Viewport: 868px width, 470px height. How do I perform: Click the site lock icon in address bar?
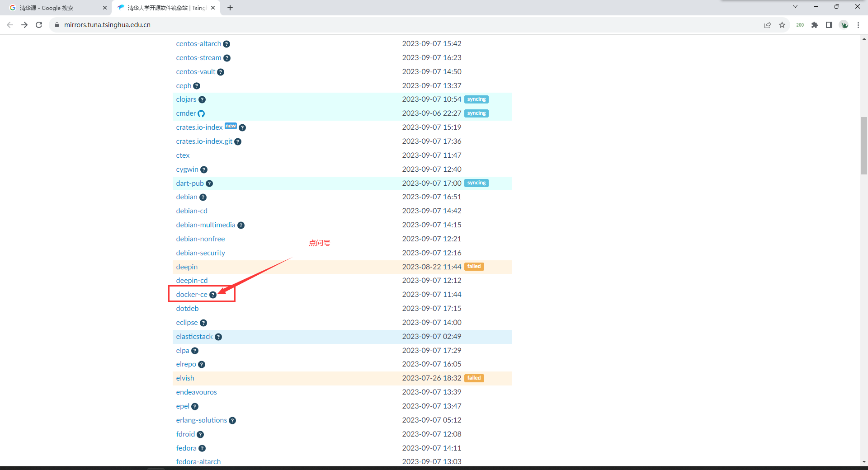(57, 25)
